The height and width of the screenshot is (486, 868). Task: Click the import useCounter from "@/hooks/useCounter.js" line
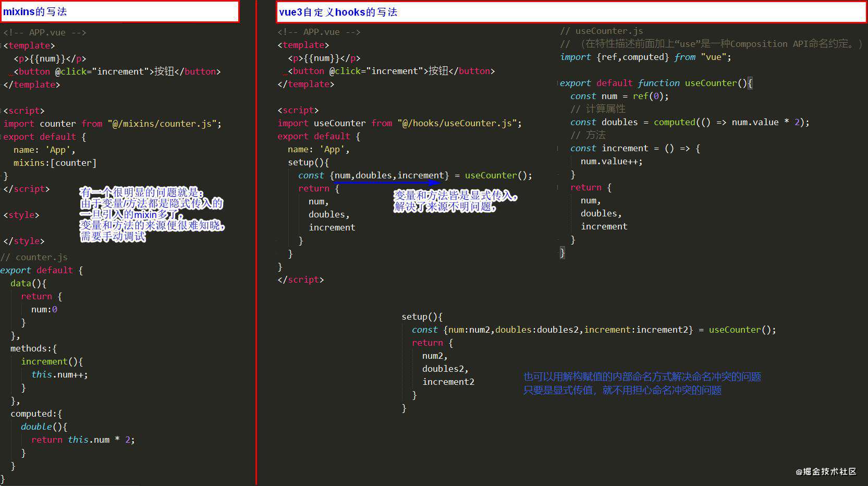point(400,123)
